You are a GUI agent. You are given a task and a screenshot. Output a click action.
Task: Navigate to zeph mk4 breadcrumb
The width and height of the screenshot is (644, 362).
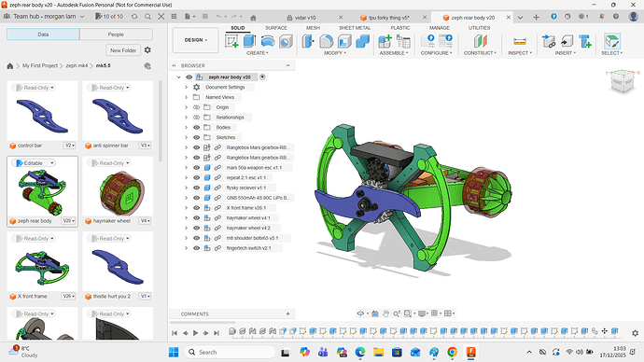(77, 65)
